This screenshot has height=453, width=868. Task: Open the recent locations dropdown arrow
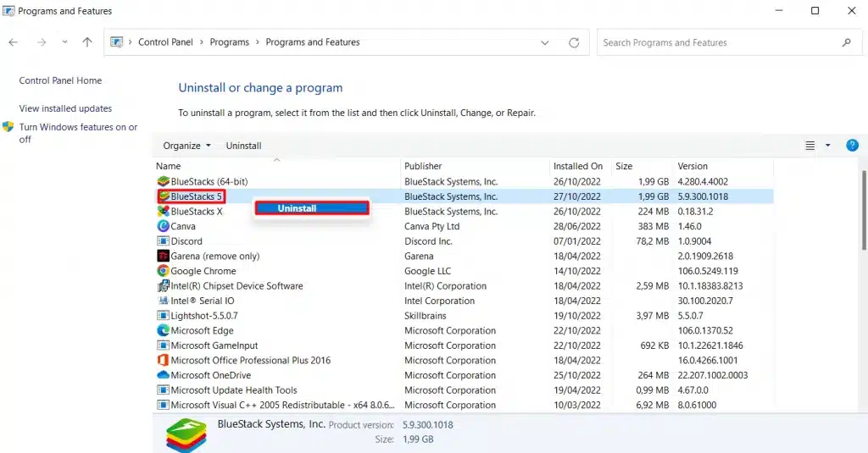tap(64, 42)
